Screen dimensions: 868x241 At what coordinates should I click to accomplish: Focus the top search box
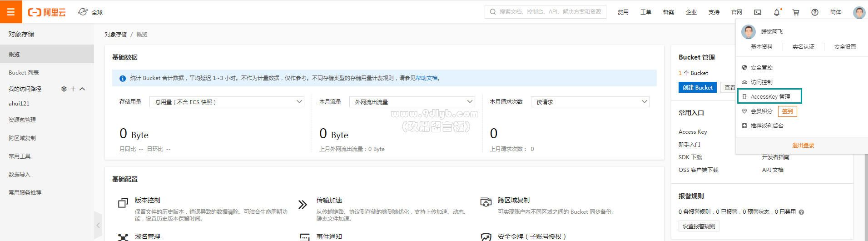pos(546,12)
